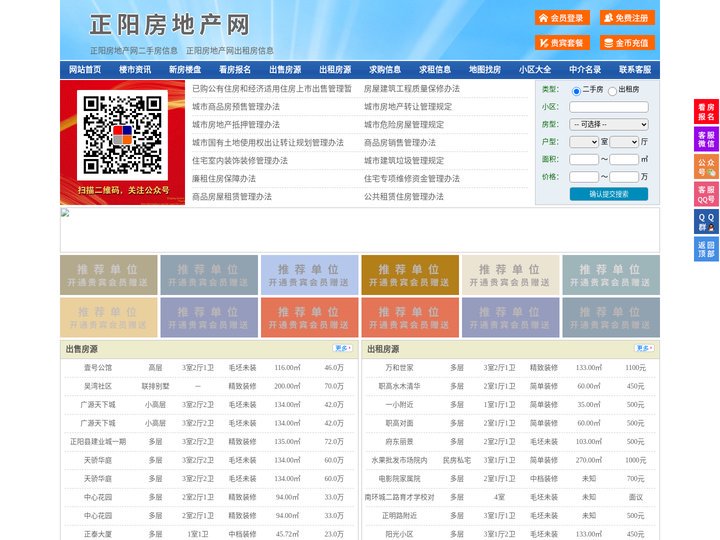
Task: Click 更多 in the 出售房源 header
Action: point(343,349)
